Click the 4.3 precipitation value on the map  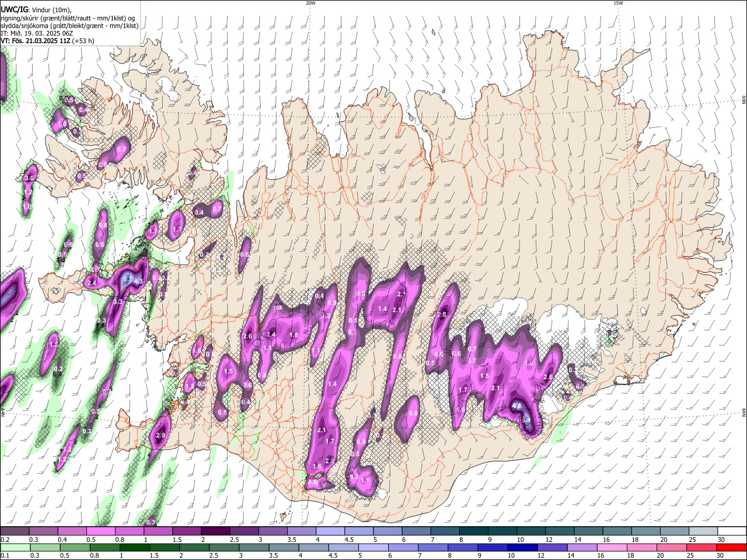[x=138, y=282]
